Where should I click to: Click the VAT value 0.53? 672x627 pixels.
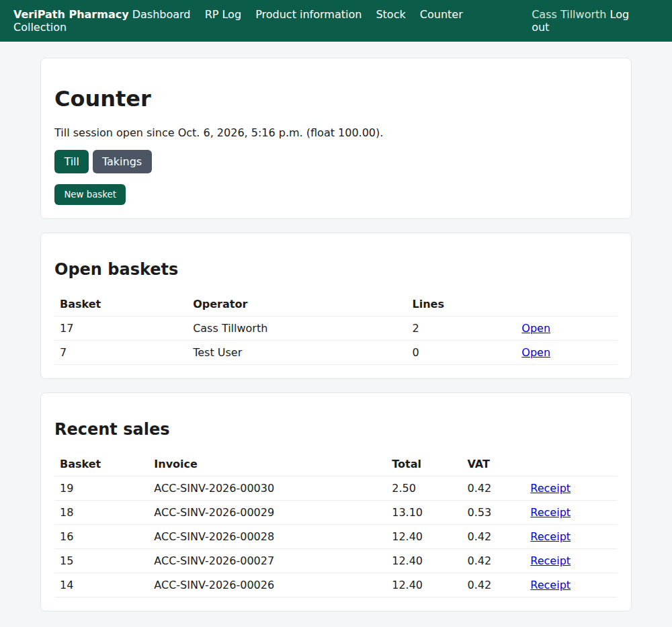tap(479, 512)
